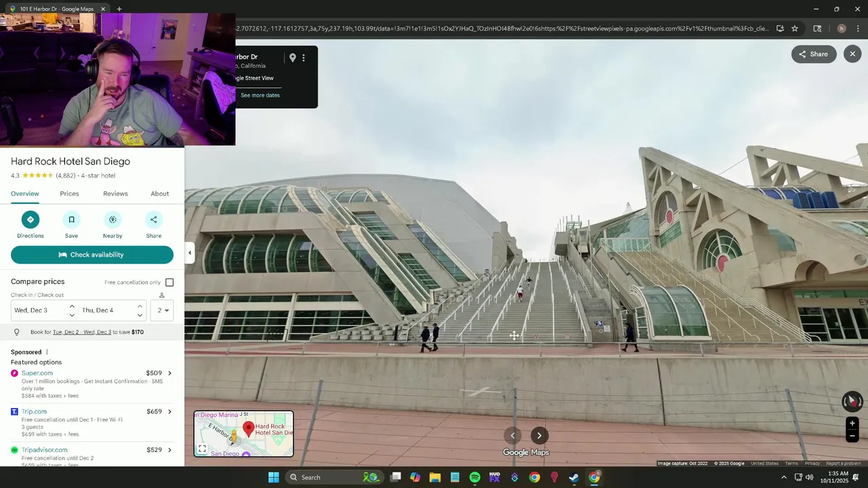This screenshot has width=868, height=488.
Task: Advance the check-in date with its up arrow
Action: (x=72, y=306)
